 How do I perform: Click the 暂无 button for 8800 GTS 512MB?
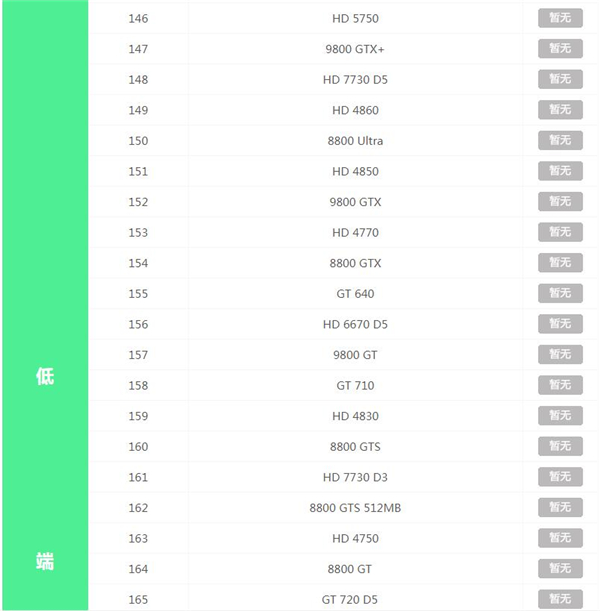[560, 507]
